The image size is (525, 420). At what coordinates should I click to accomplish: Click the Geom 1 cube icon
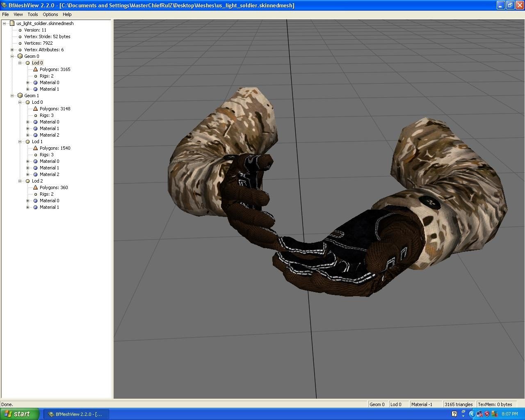point(20,96)
